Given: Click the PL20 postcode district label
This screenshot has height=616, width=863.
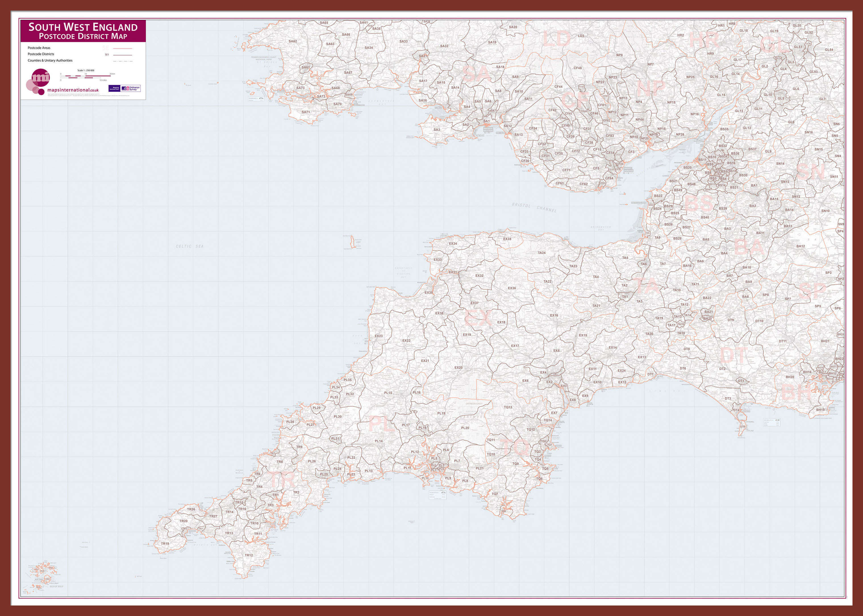Looking at the screenshot, I should (465, 427).
